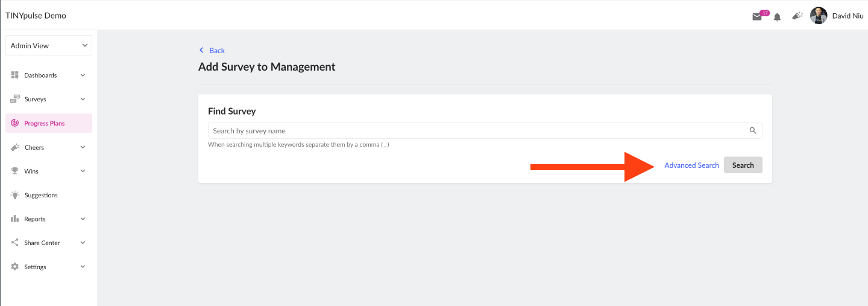Click the back arrow chevron icon
The width and height of the screenshot is (868, 306).
coord(201,51)
